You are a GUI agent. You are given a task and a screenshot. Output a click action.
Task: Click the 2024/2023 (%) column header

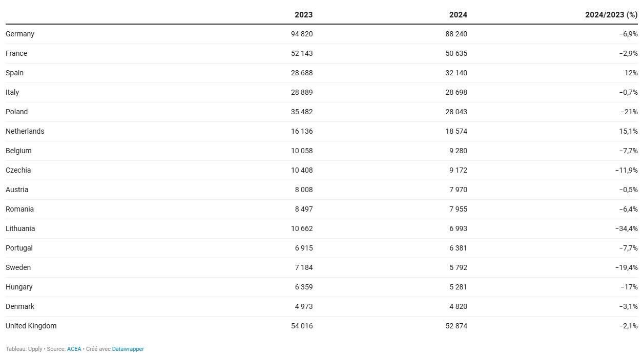pyautogui.click(x=611, y=14)
